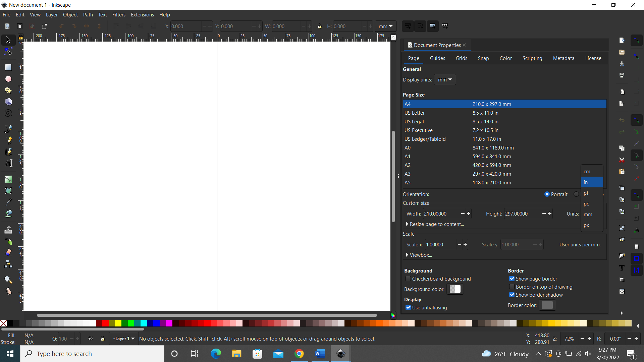Disable Show border shadow
Screen dimensions: 644x362
pyautogui.click(x=512, y=295)
